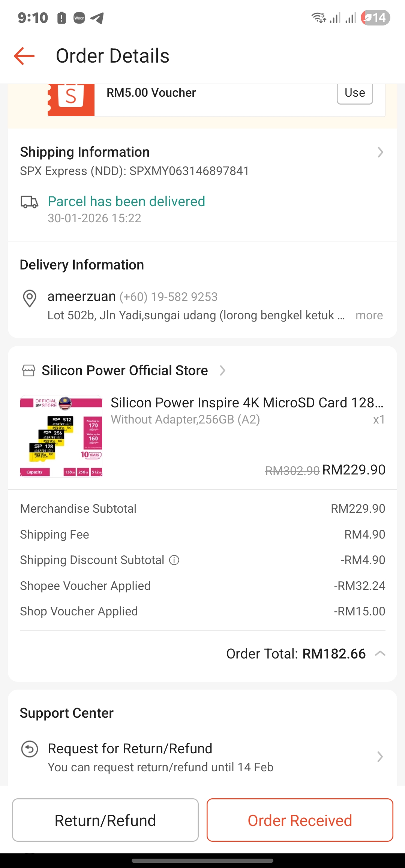Open Silicon Power Official Store chevron

click(222, 371)
